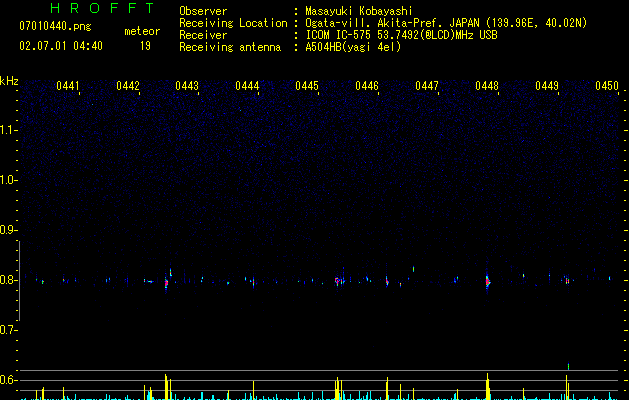Click the ICOM IC-575 receiver text
The width and height of the screenshot is (629, 400).
point(401,35)
